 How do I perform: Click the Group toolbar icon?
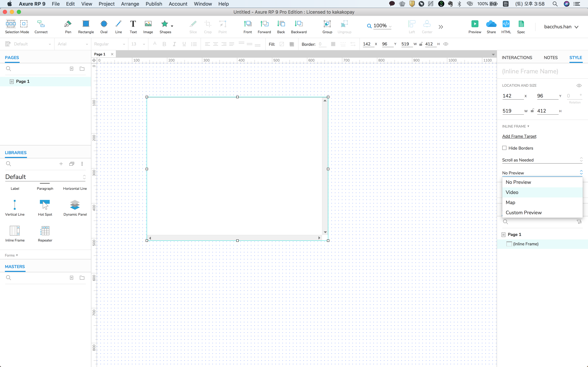point(327,24)
